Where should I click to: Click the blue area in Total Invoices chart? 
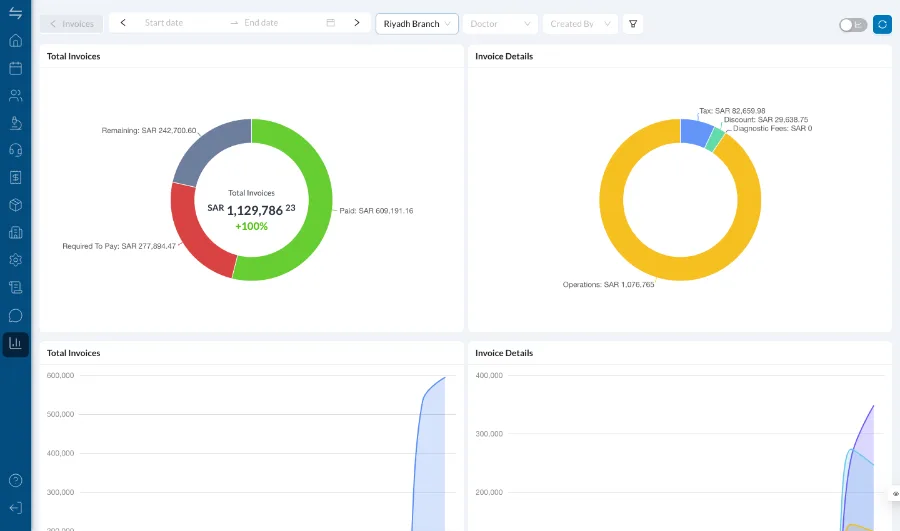tap(430, 459)
